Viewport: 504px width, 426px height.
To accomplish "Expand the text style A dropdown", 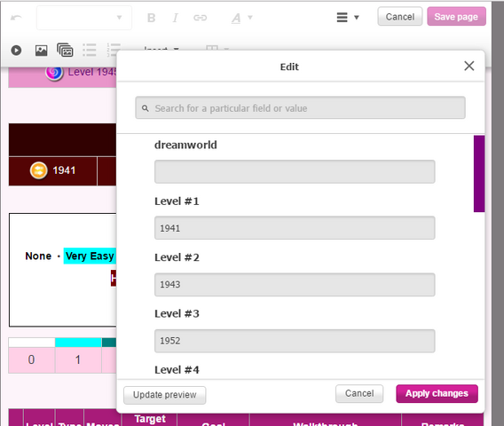I will coord(241,18).
